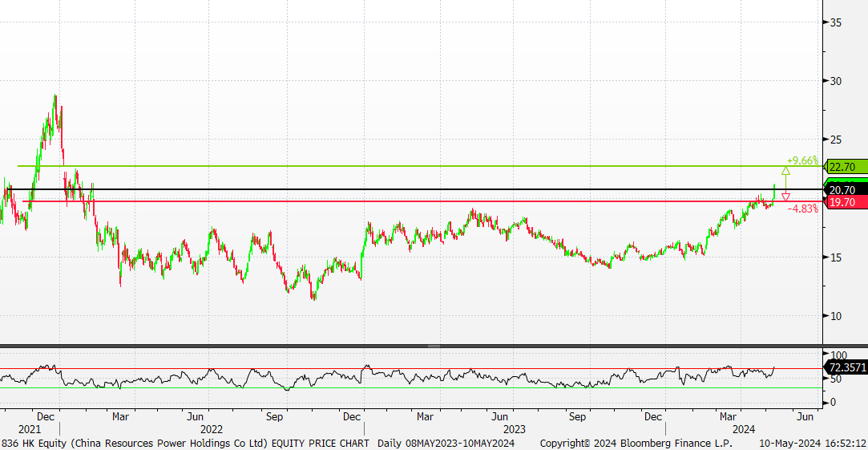Select the red horizontal stop line
This screenshot has height=450, width=868.
[423, 201]
